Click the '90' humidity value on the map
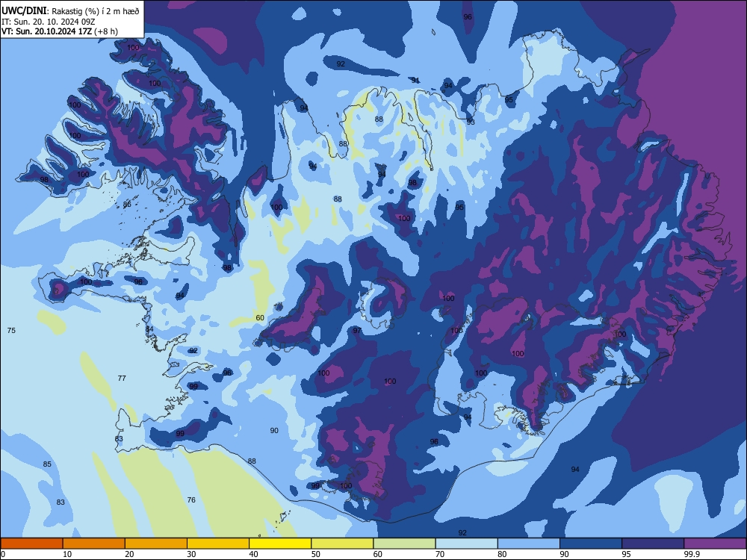The height and width of the screenshot is (560, 747). tap(274, 431)
